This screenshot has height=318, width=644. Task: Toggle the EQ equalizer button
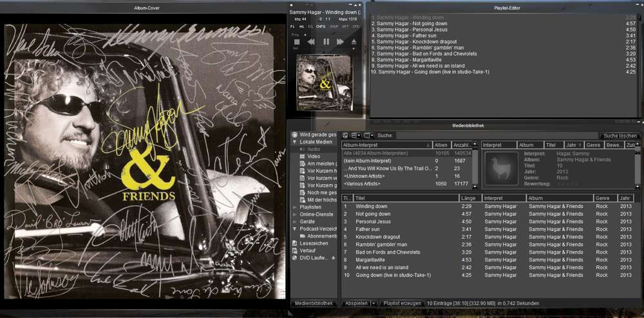[309, 26]
